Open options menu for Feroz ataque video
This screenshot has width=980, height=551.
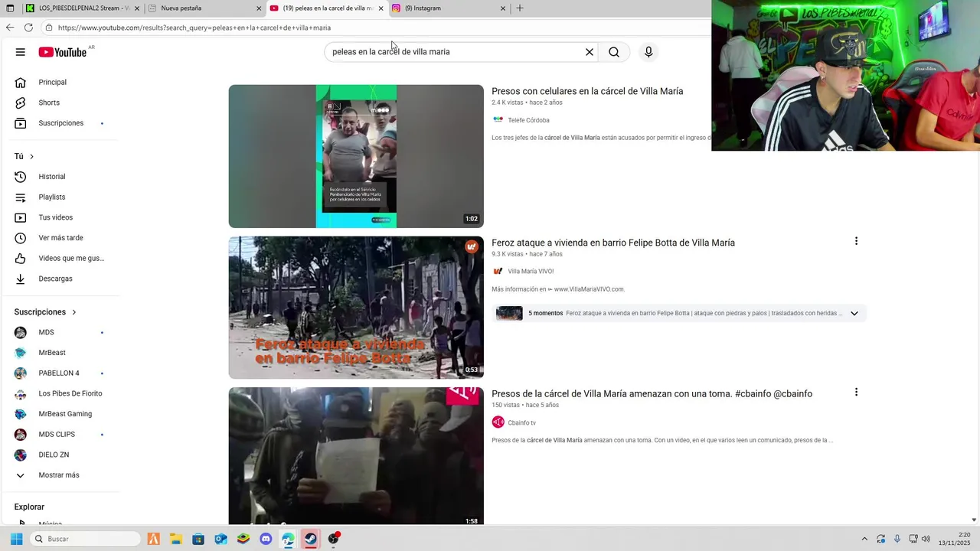click(856, 241)
